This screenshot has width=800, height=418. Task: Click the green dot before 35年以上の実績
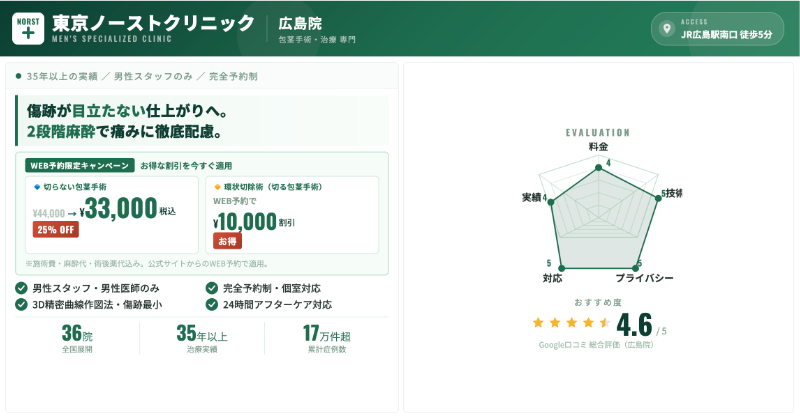tap(19, 75)
